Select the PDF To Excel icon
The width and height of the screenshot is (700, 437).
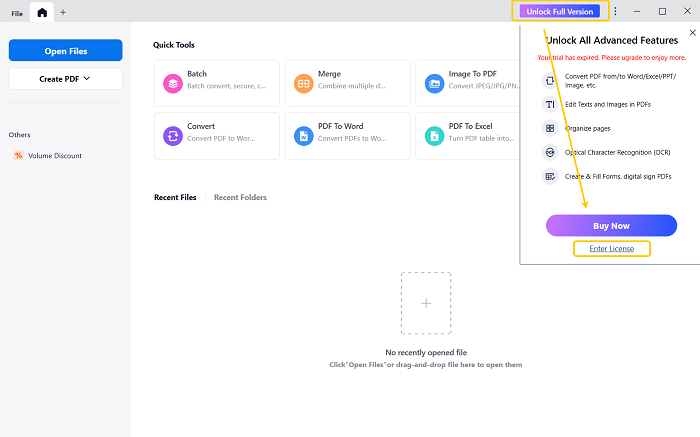pos(434,135)
